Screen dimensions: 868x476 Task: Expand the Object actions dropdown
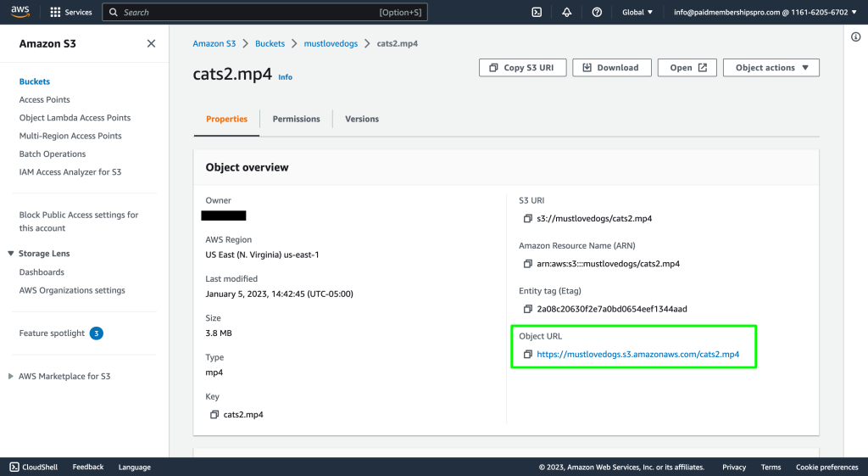[771, 68]
